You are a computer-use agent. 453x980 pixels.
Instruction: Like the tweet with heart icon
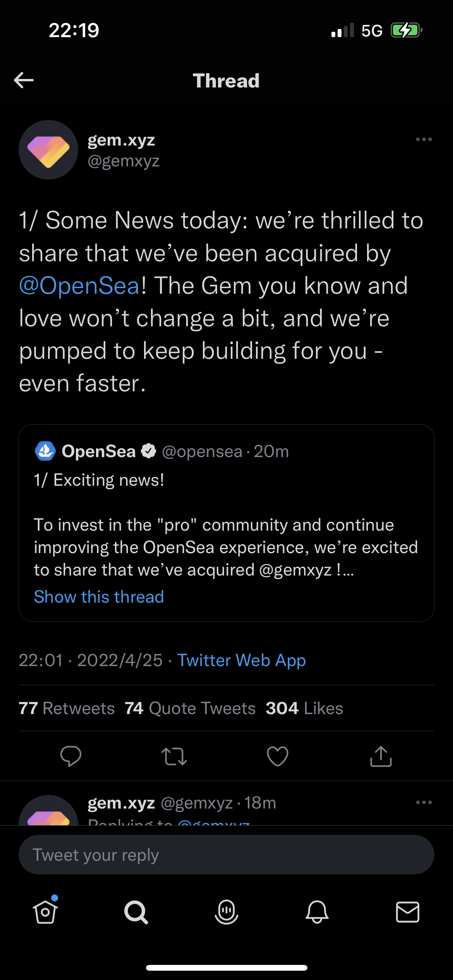coord(278,756)
